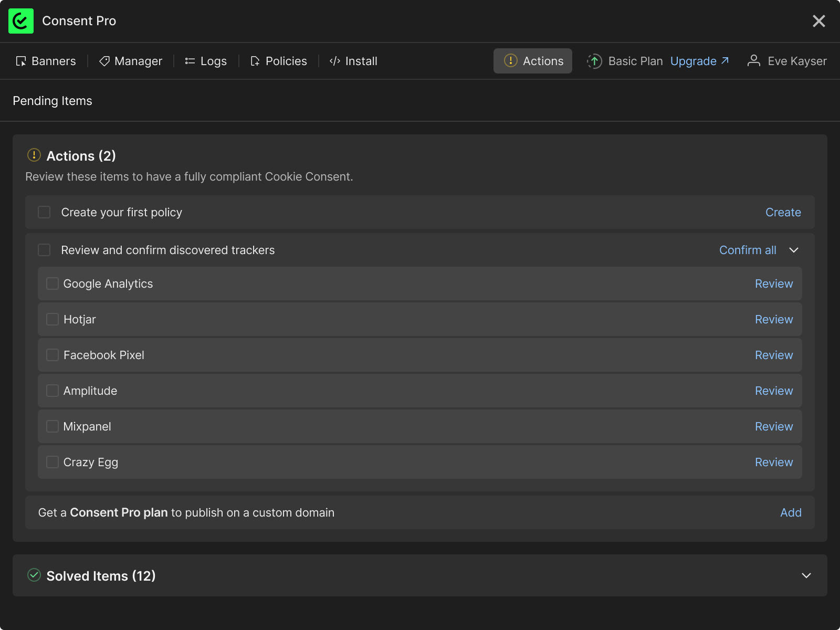Collapse the discovered trackers list chevron

coord(794,250)
